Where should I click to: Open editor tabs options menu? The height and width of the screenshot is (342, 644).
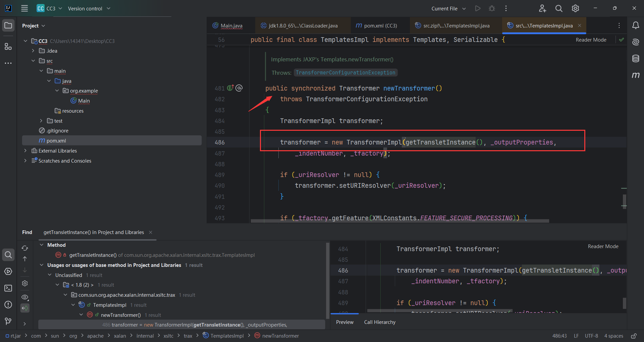click(619, 25)
